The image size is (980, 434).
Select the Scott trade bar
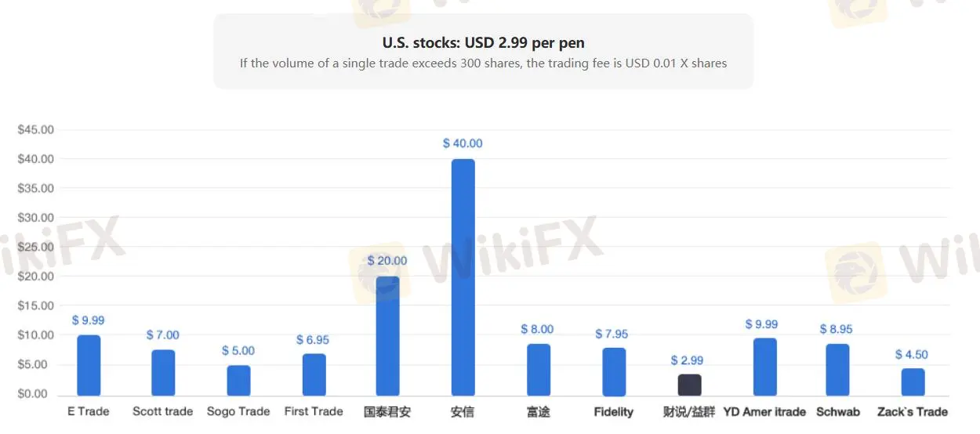(163, 372)
